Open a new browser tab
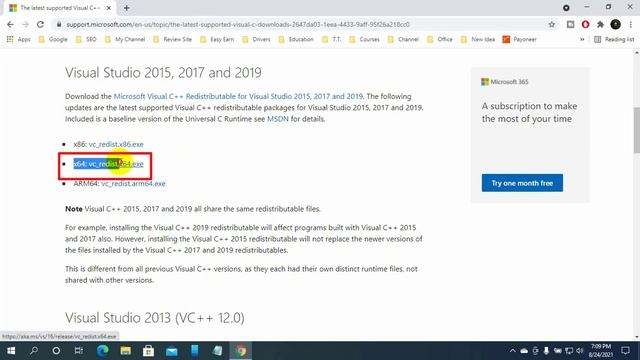The image size is (640, 360). [x=127, y=8]
